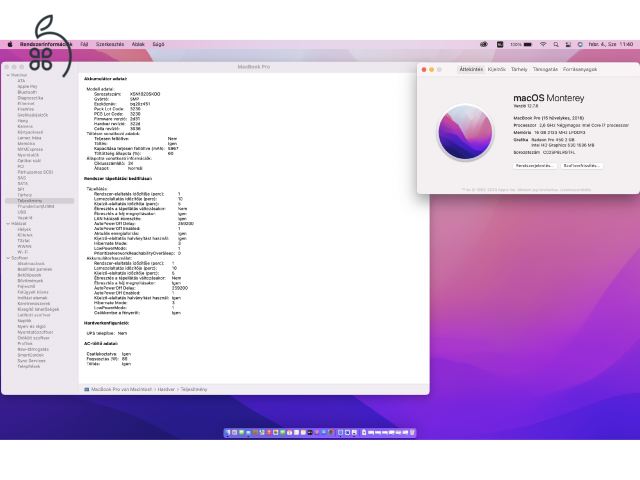Click computer icon in the path bar
Image resolution: width=640 pixels, height=480 pixels.
point(87,389)
